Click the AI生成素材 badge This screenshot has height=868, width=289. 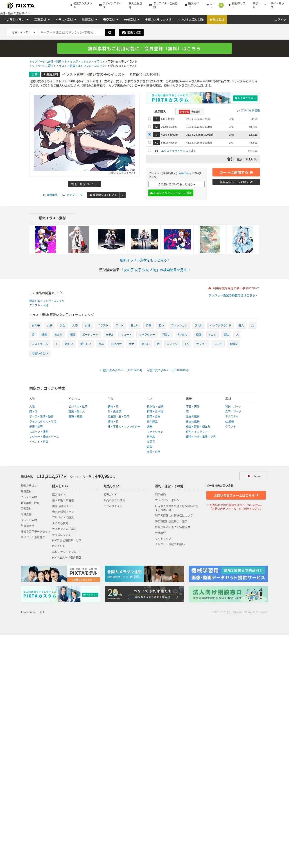click(51, 74)
